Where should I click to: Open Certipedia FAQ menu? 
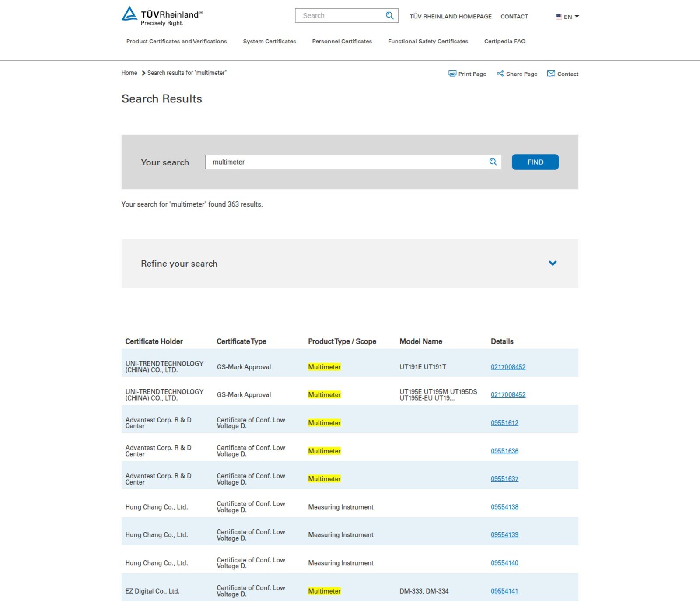[505, 42]
